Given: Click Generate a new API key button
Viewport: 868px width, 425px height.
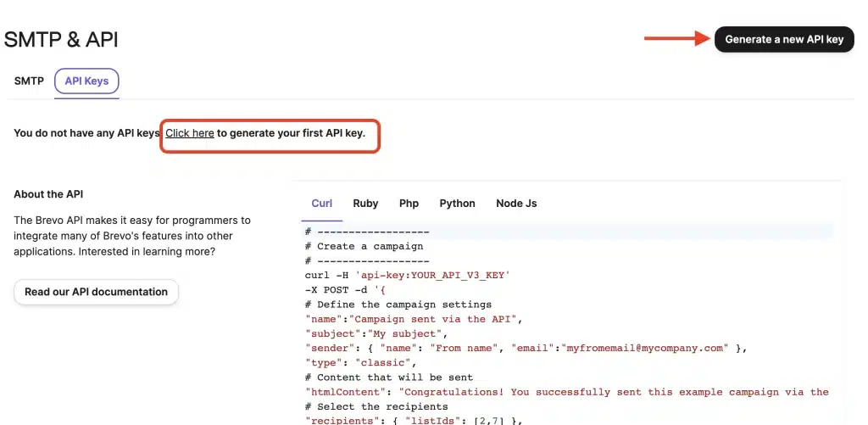Looking at the screenshot, I should [784, 39].
